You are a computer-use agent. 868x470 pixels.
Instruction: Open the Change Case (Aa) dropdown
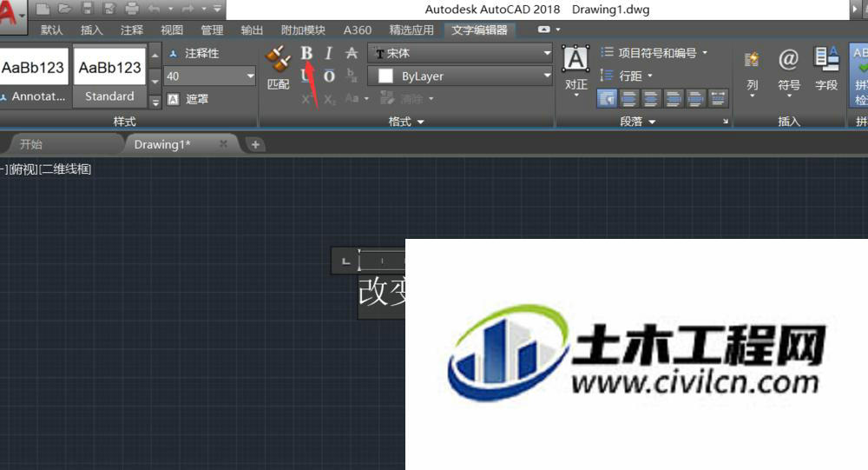pyautogui.click(x=357, y=99)
